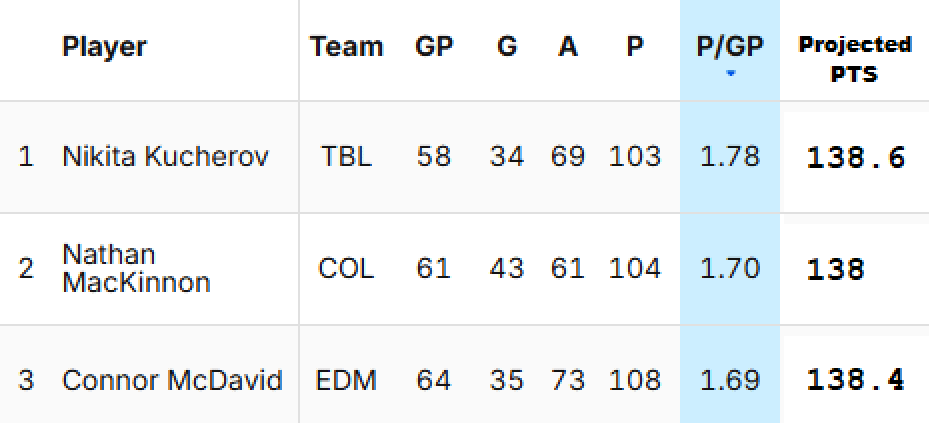Open Nikita Kucherov's player link
This screenshot has width=929, height=423.
coord(165,157)
